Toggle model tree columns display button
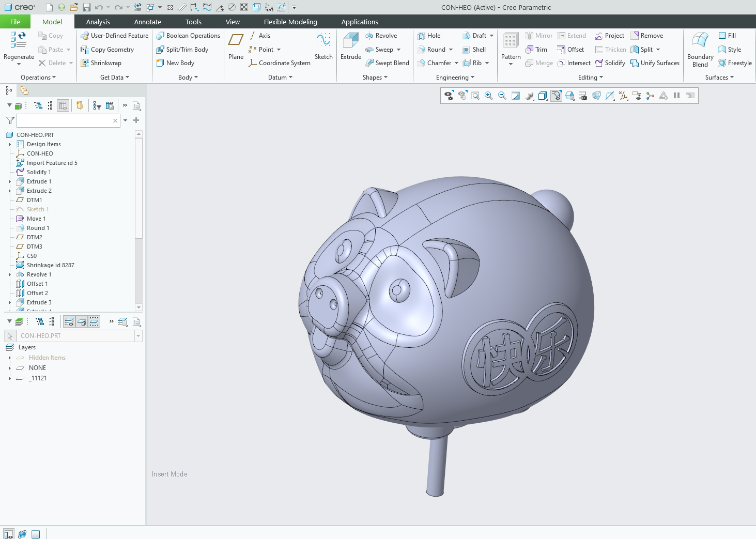This screenshot has height=539, width=756. coord(63,105)
